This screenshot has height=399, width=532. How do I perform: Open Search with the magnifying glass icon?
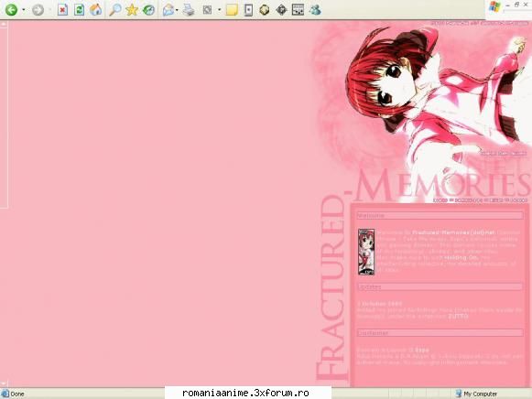[115, 10]
